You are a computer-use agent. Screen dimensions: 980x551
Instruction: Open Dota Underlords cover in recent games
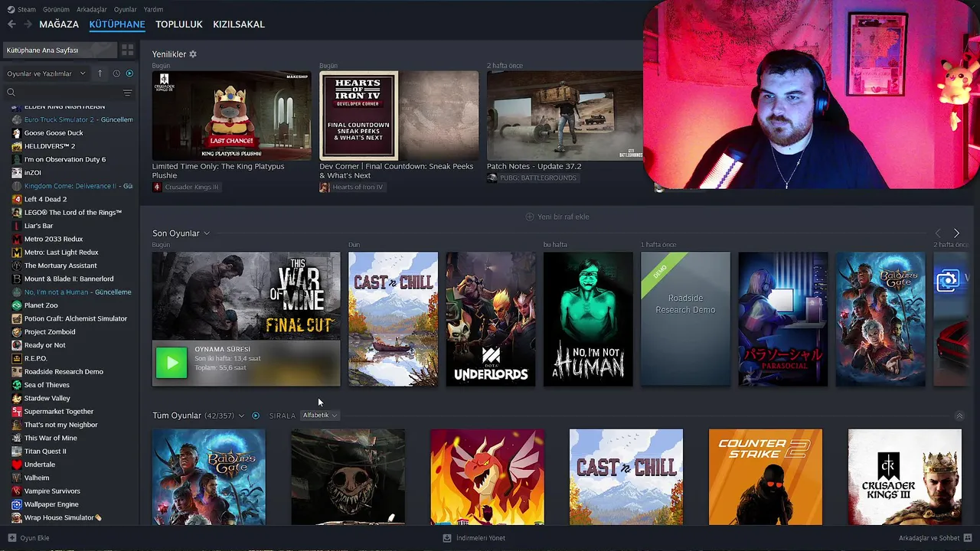[491, 319]
